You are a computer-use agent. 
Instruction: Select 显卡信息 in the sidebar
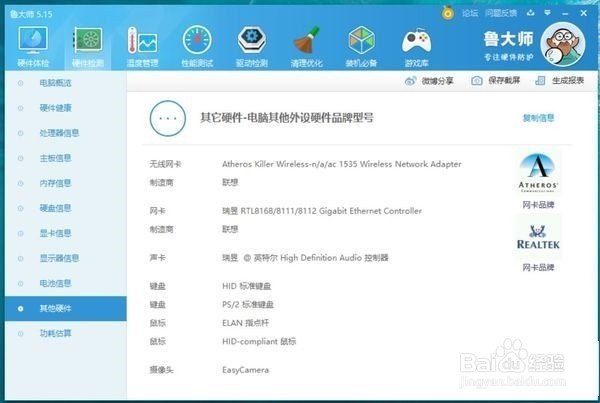click(66, 233)
